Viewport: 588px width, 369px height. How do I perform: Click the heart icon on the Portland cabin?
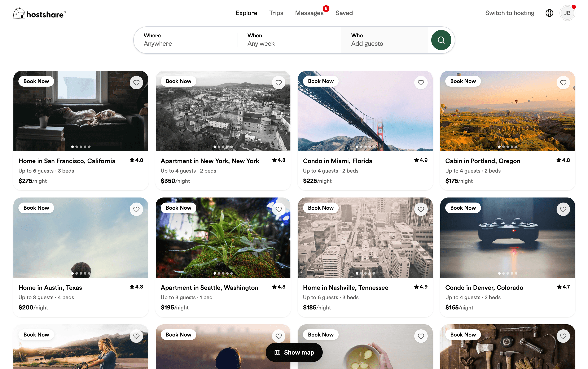tap(563, 82)
